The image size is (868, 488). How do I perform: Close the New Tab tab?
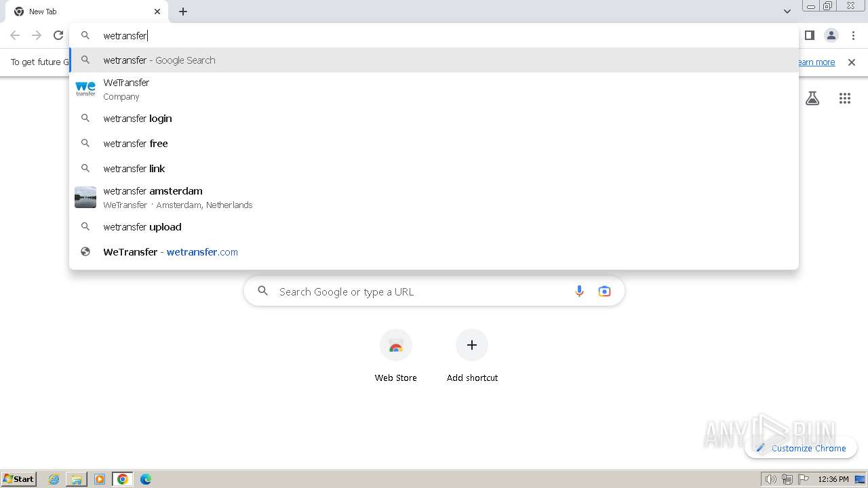157,12
